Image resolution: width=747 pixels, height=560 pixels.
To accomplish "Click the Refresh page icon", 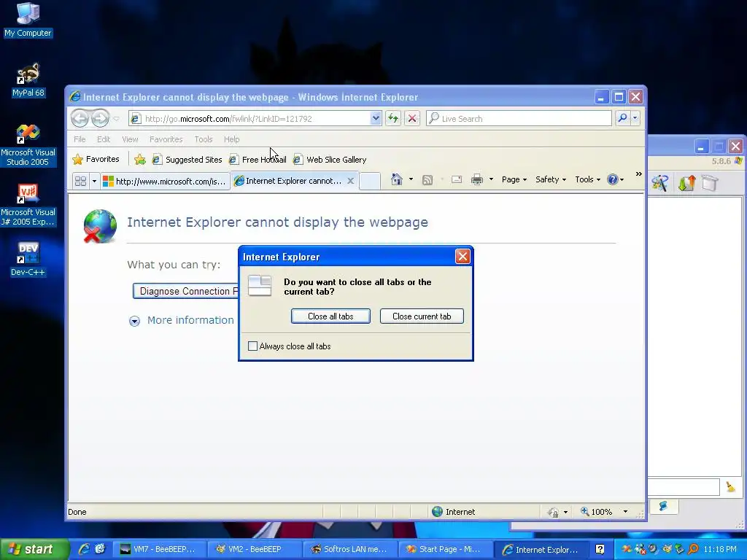I will [393, 118].
